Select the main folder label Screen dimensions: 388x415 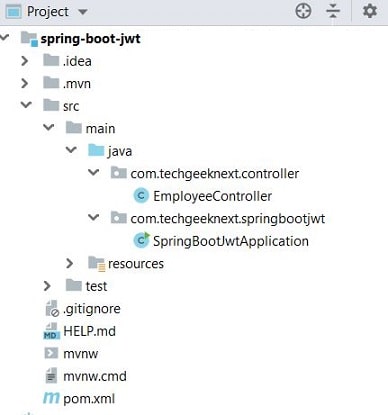click(100, 129)
